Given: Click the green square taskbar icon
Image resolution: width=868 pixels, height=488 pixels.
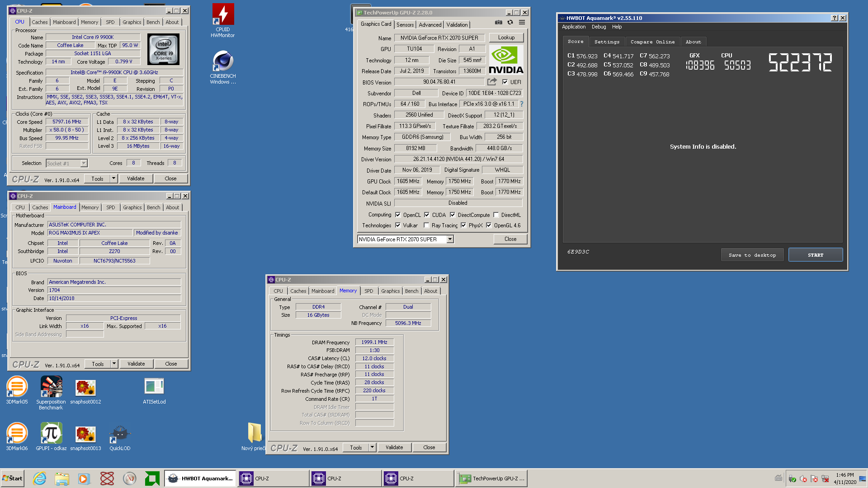Looking at the screenshot, I should pos(152,479).
